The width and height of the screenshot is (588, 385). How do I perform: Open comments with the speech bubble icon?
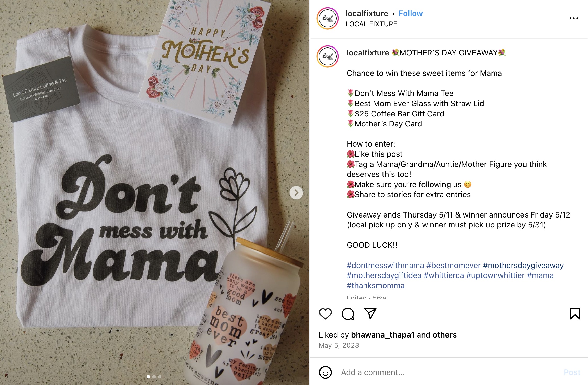tap(348, 314)
